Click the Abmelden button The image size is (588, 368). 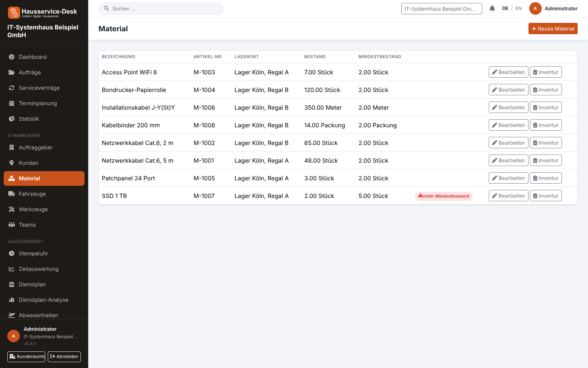click(64, 357)
